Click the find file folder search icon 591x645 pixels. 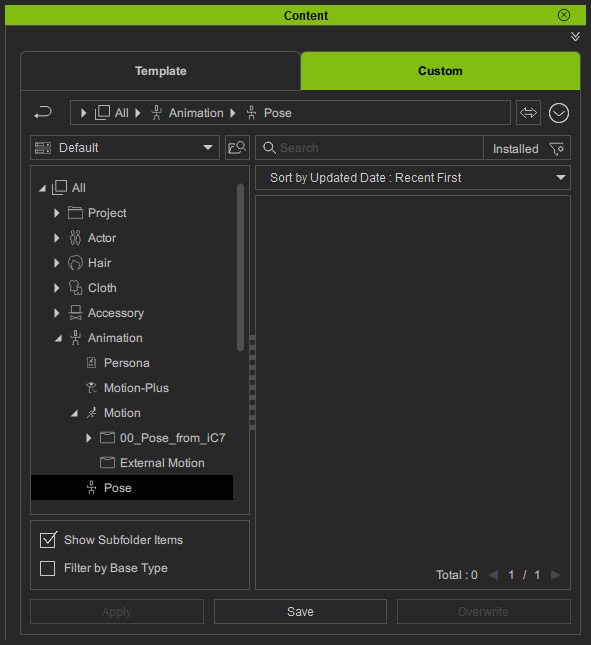pos(237,148)
